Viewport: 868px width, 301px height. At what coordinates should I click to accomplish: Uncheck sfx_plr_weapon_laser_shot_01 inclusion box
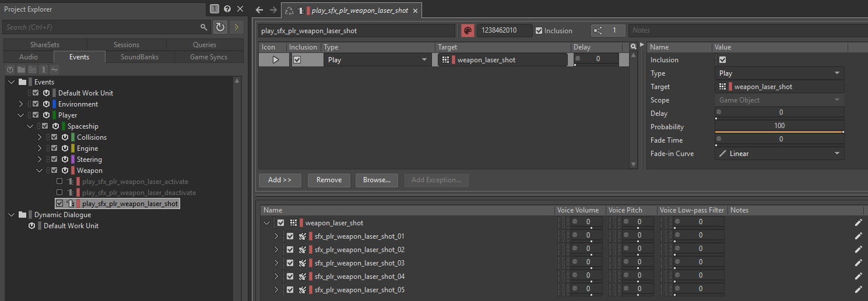(290, 236)
